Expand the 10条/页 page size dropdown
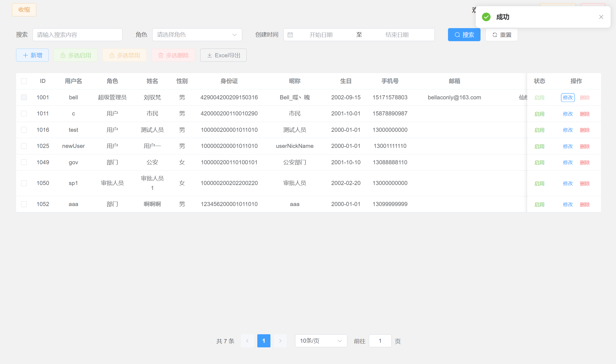Viewport: 616px width, 364px height. (321, 341)
